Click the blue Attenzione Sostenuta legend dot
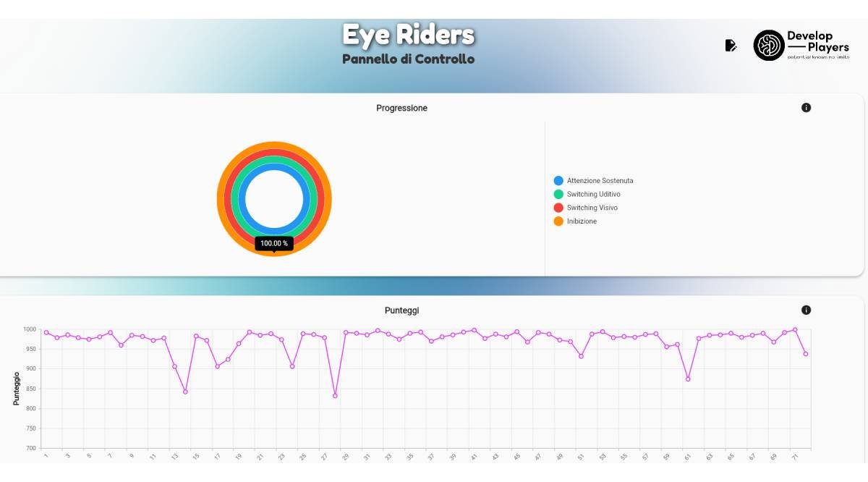The image size is (868, 482). [558, 180]
